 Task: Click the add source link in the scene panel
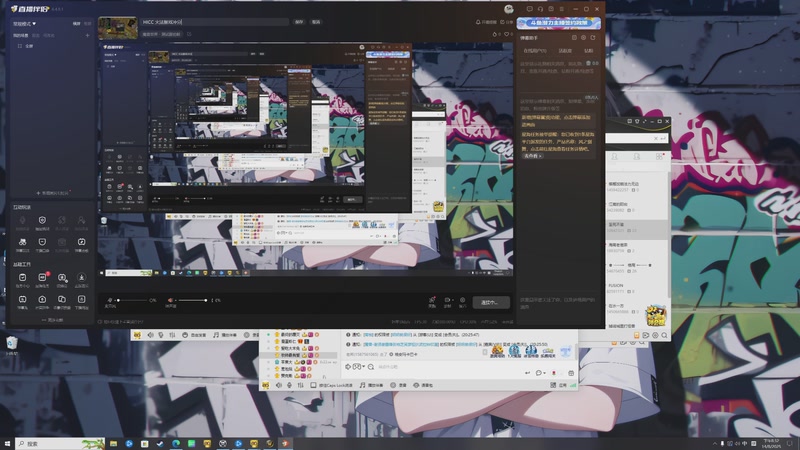[53, 193]
